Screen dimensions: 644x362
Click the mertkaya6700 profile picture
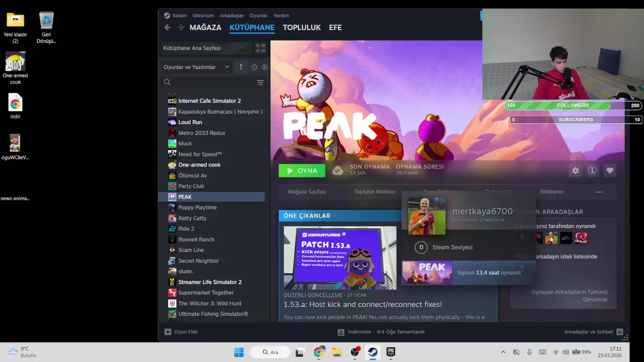(427, 216)
